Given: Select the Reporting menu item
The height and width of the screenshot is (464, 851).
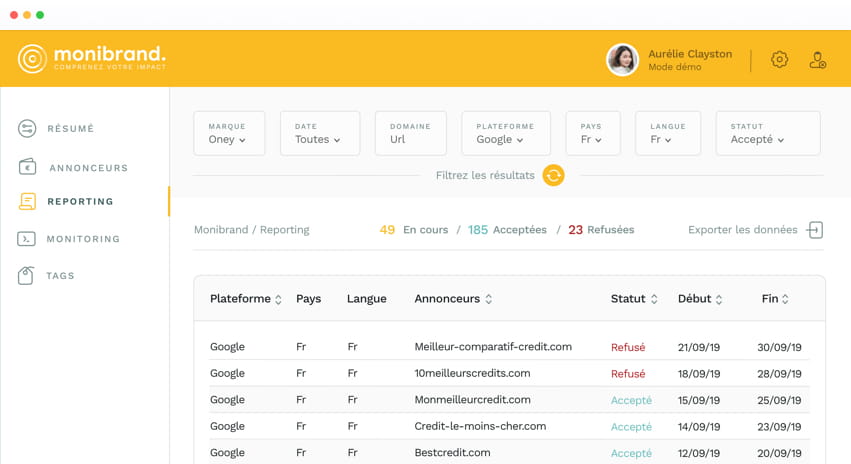Looking at the screenshot, I should coord(80,202).
